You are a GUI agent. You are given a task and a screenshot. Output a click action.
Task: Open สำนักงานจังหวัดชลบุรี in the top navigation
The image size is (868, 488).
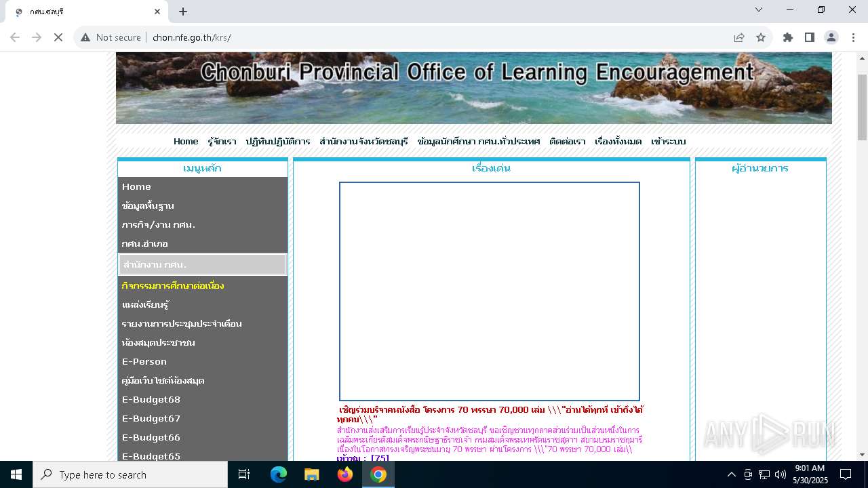point(363,142)
